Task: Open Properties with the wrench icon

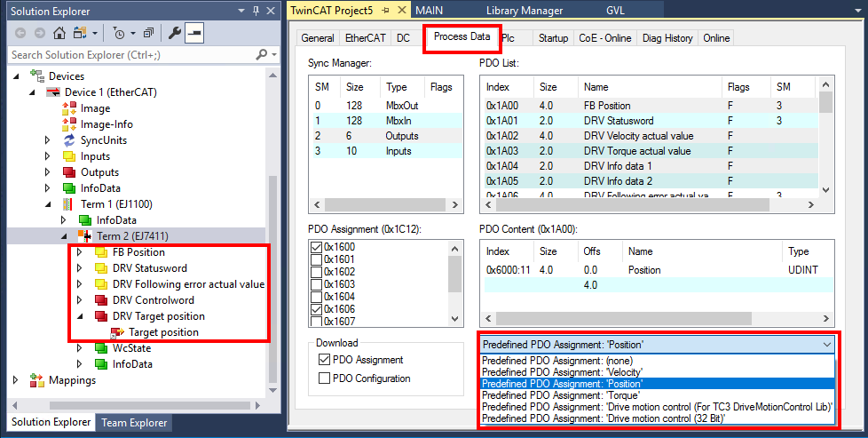Action: (x=175, y=33)
